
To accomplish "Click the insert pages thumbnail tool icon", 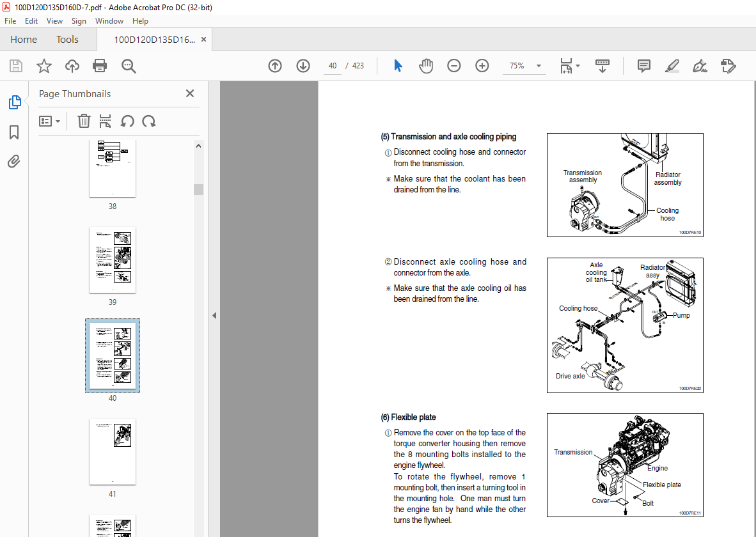I will click(105, 121).
